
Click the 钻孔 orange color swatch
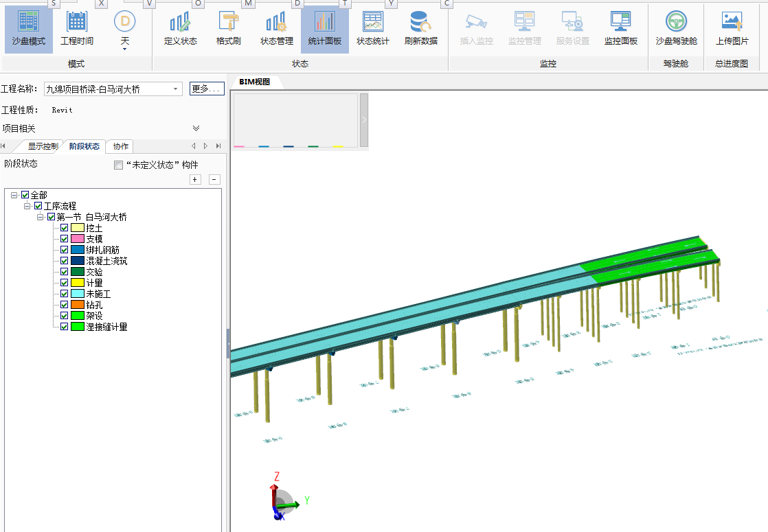point(78,304)
